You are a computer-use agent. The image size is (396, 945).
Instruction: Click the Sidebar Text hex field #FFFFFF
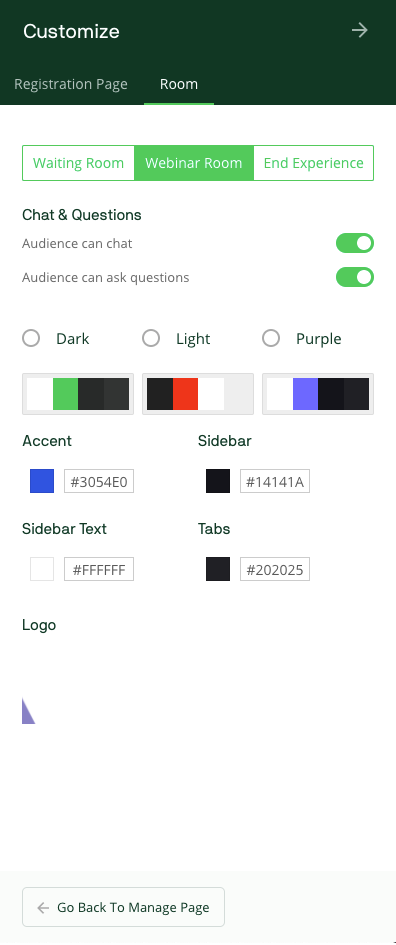coord(99,569)
